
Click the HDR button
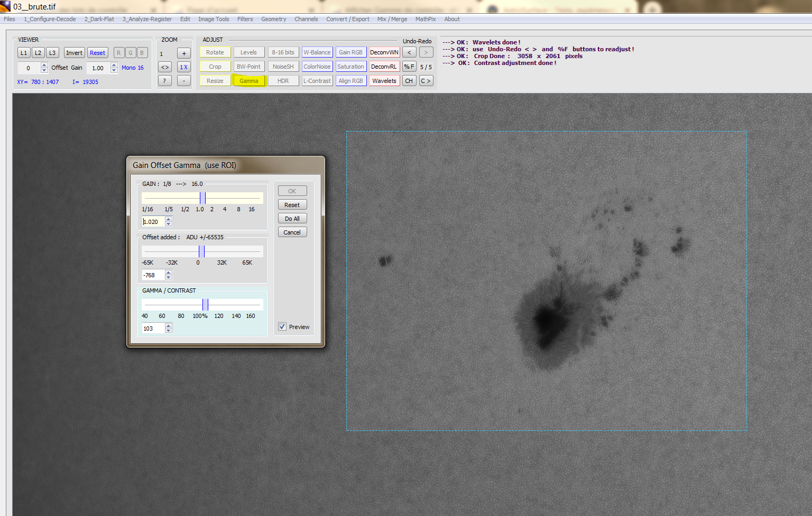click(x=283, y=81)
